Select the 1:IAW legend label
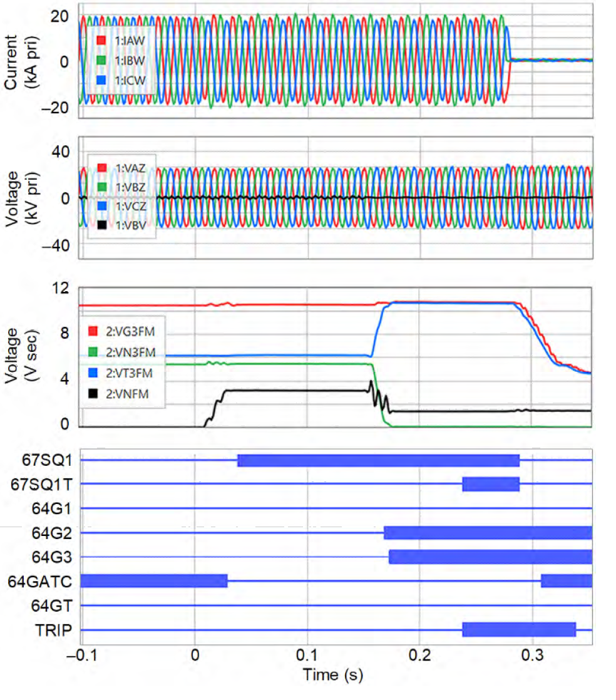Image resolution: width=616 pixels, height=700 pixels. coord(130,41)
